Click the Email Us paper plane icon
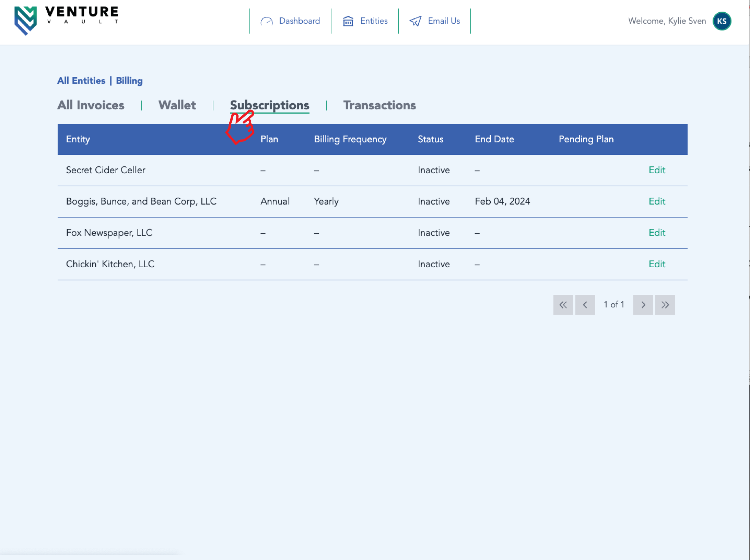 [415, 21]
